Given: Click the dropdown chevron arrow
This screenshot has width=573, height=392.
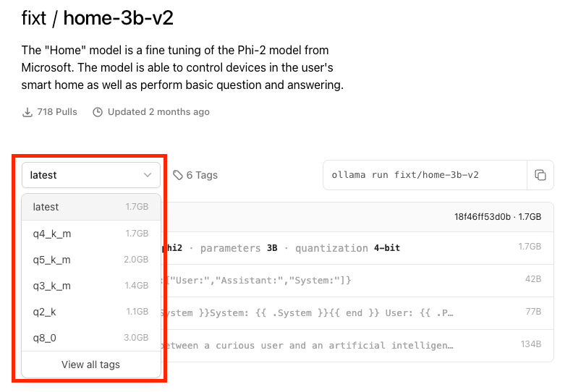Looking at the screenshot, I should pos(148,175).
